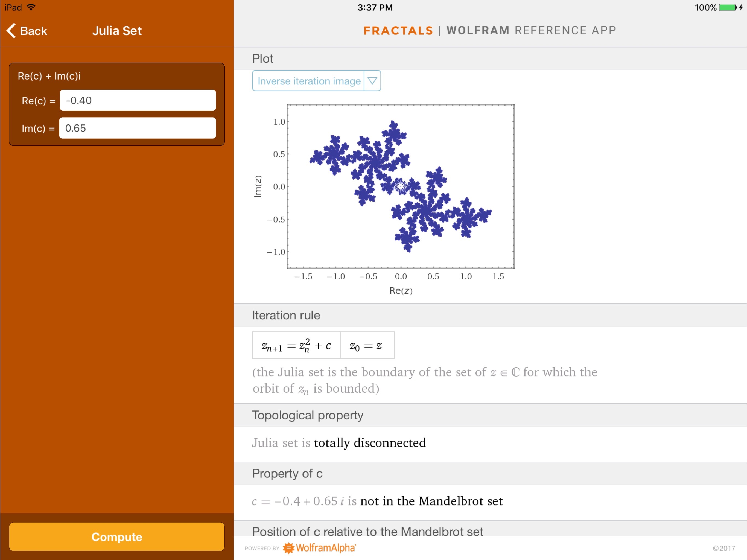Click the zₙ₊₁ = zₙ² + c formula
The height and width of the screenshot is (560, 747).
pos(296,346)
